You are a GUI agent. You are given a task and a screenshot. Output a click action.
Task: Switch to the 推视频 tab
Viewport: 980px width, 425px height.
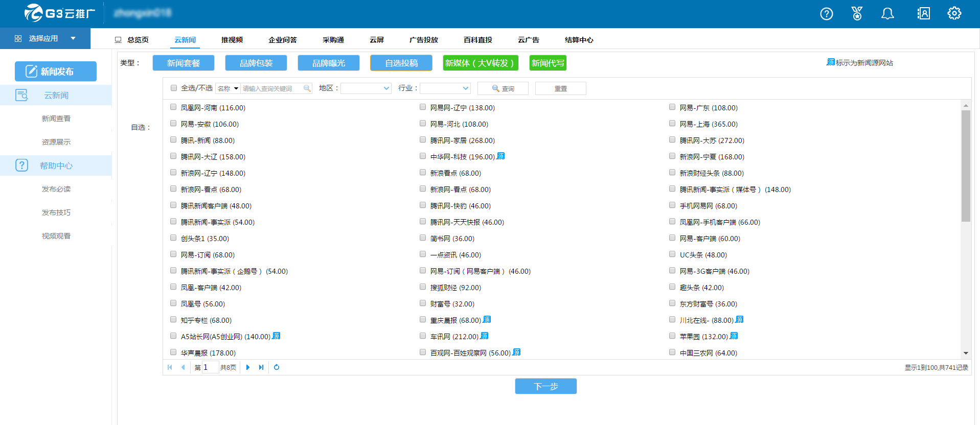click(232, 40)
